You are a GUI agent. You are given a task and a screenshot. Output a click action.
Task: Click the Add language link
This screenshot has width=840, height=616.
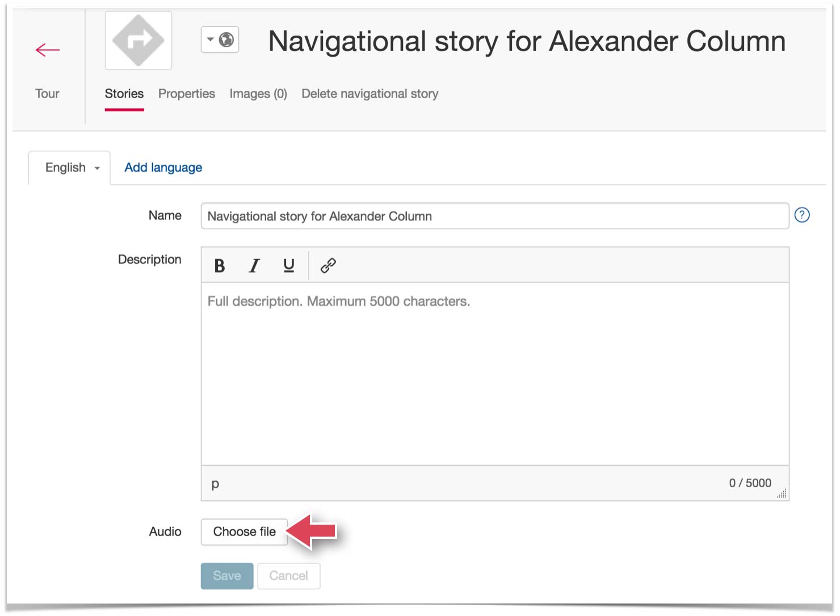pos(163,167)
